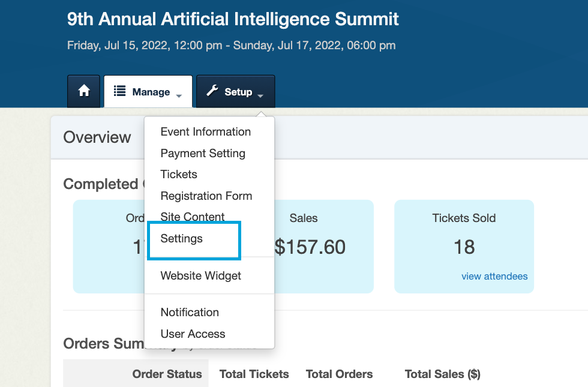Click the Tickets Sold count 18

(x=464, y=247)
